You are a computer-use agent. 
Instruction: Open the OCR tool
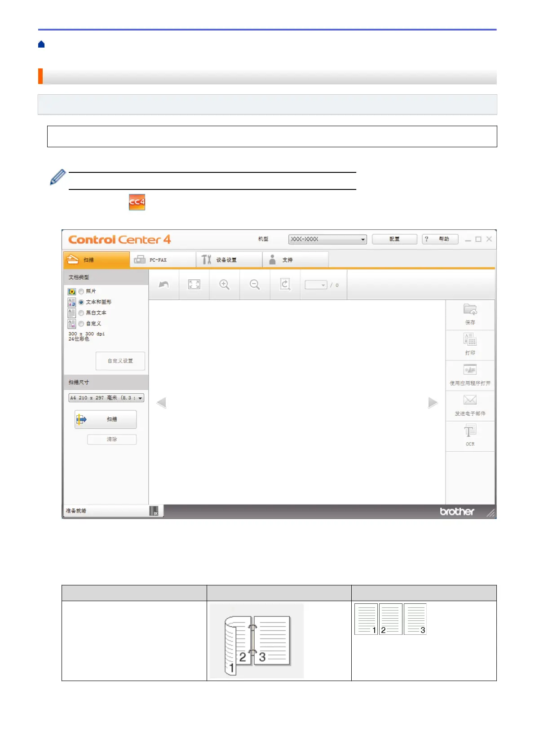470,432
